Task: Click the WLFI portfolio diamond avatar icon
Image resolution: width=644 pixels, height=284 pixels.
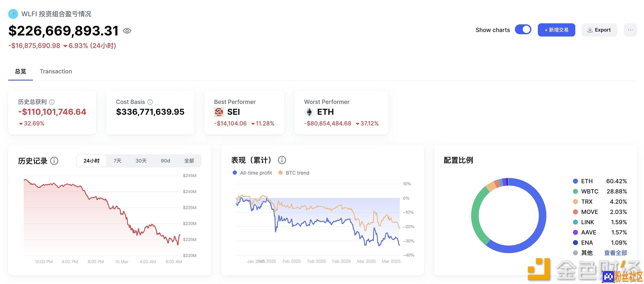Action: (13, 14)
